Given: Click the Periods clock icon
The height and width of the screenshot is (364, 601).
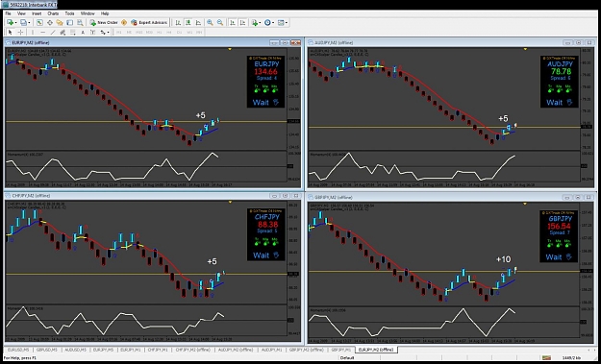Looking at the screenshot, I should (267, 23).
